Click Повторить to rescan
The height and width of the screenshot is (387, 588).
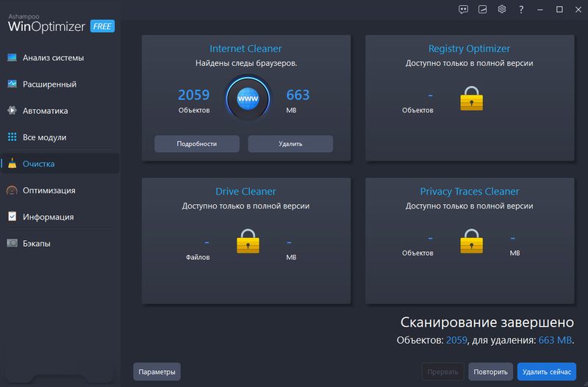tap(490, 372)
